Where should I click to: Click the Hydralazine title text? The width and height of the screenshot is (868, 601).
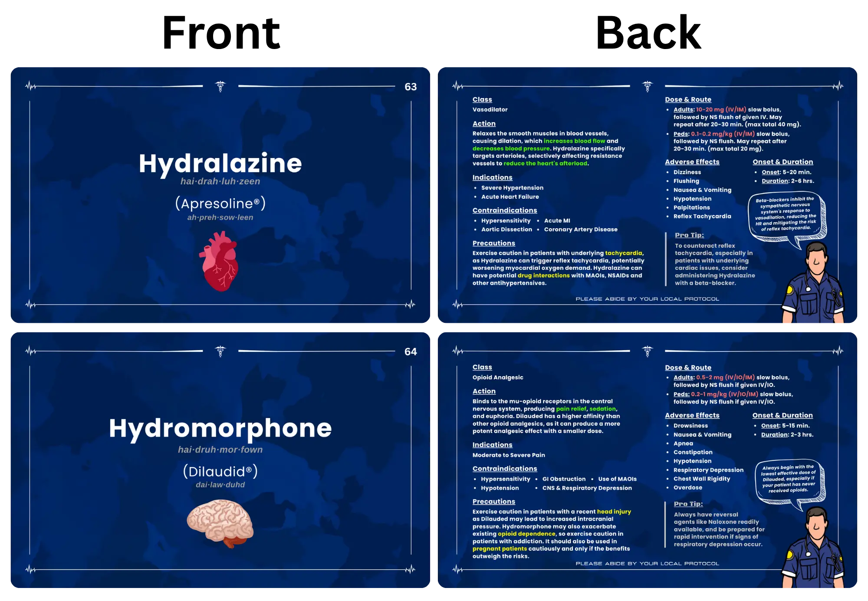tap(220, 164)
